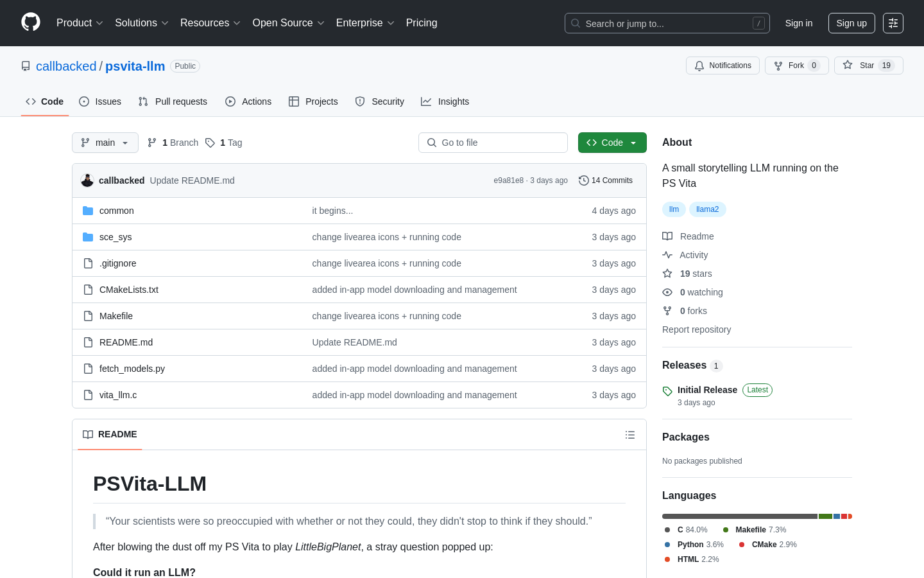Click the commit history clock icon
The height and width of the screenshot is (578, 924).
[x=584, y=180]
